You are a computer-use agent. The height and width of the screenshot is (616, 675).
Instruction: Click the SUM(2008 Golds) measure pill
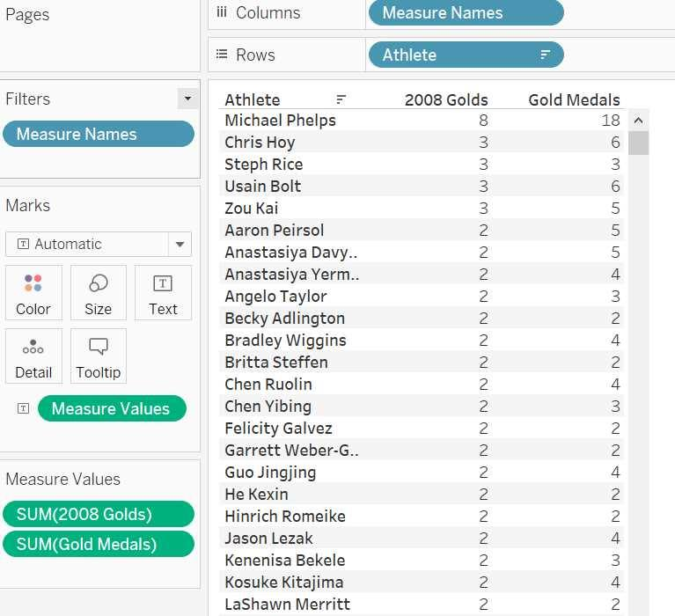coord(97,514)
